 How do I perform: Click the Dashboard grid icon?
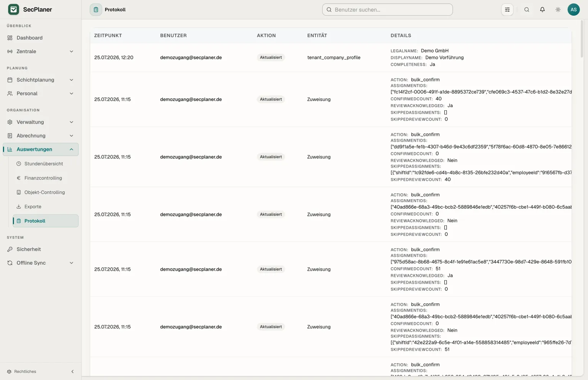(10, 38)
